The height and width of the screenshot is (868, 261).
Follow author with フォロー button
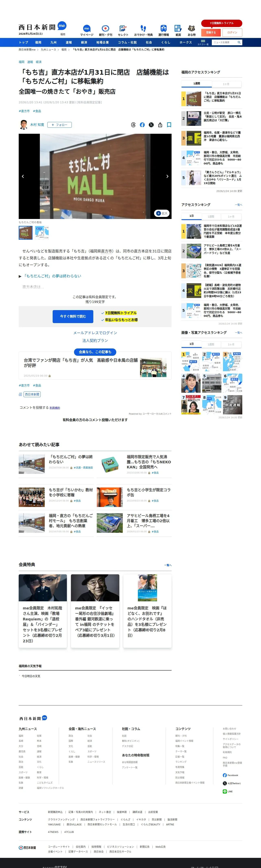coord(59,125)
